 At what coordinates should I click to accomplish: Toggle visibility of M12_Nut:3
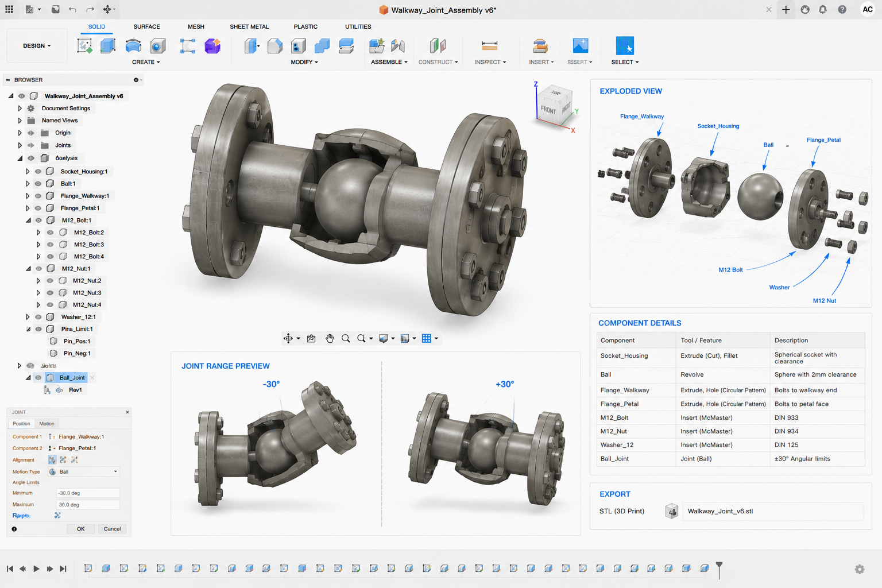pyautogui.click(x=50, y=293)
